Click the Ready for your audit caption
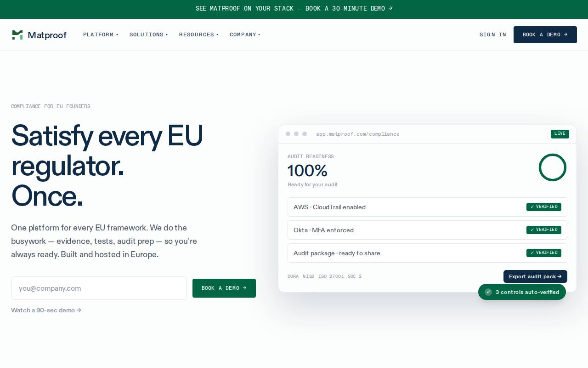This screenshot has height=368, width=588. coord(312,184)
